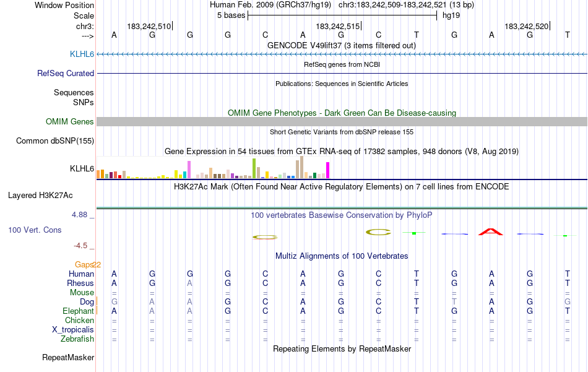Select the Mouse alignment row label
The height and width of the screenshot is (372, 588).
coord(82,293)
